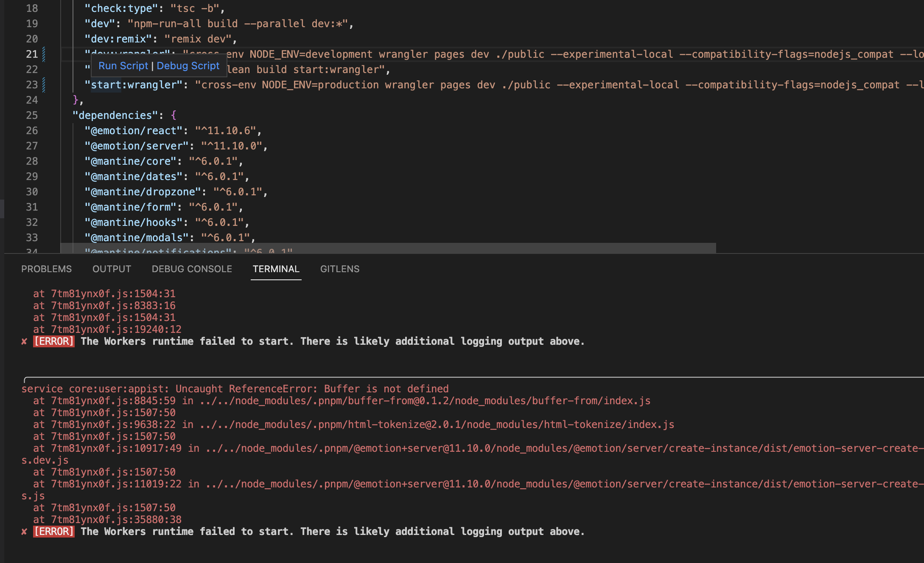Click the horizontal scrollbar below the code editor
924x563 pixels.
382,247
